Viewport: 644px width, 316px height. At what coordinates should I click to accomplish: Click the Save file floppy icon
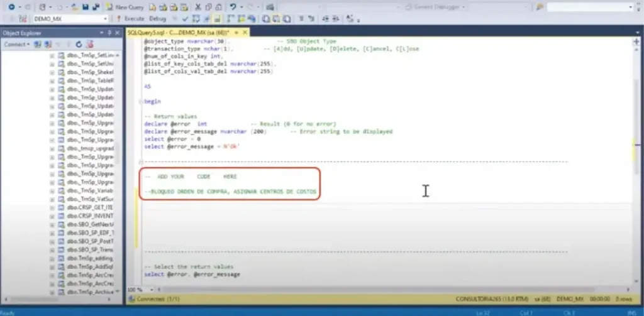(x=86, y=7)
